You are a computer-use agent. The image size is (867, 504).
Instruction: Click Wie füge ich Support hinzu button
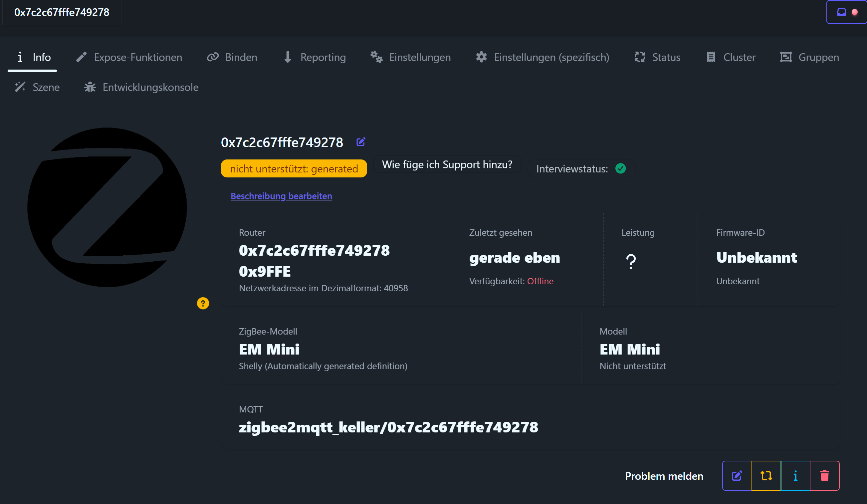[x=447, y=164]
